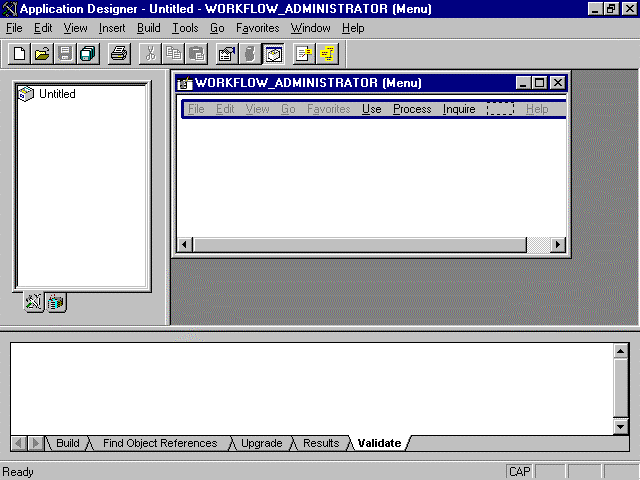Click the output pane vertical scrollbar thumb
Screen dimensions: 640x480
pos(620,388)
